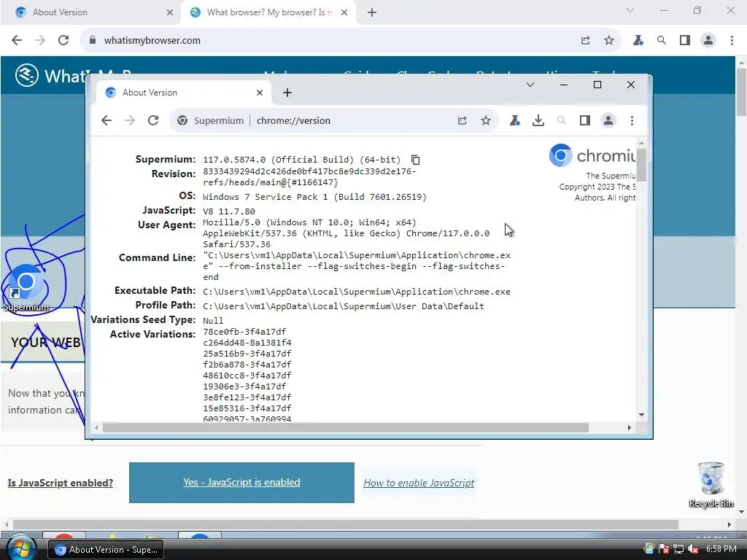The height and width of the screenshot is (560, 747).
Task: Open a new tab in the front window
Action: pos(287,93)
